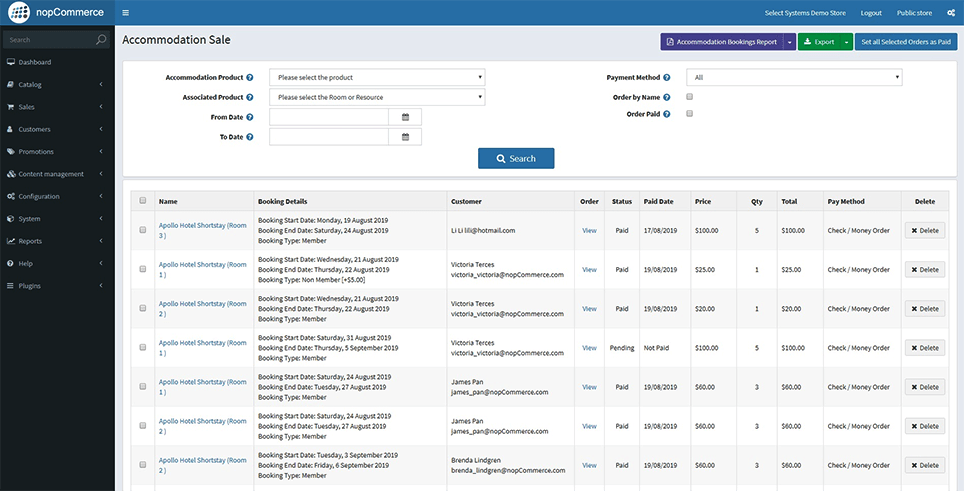Image resolution: width=964 pixels, height=491 pixels.
Task: Toggle the select-all checkbox in table header
Action: coord(143,200)
